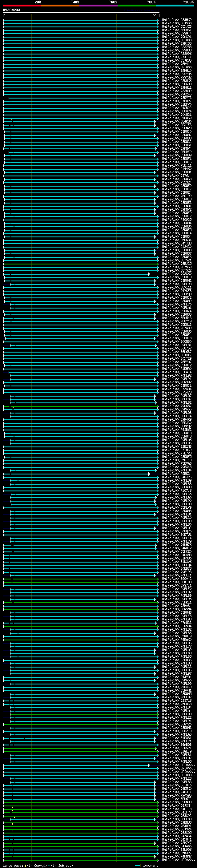Viewport: 197px width, 868px height.
Task: Click the cyan ~100% identity legend bar
Action: (x=175, y=6)
